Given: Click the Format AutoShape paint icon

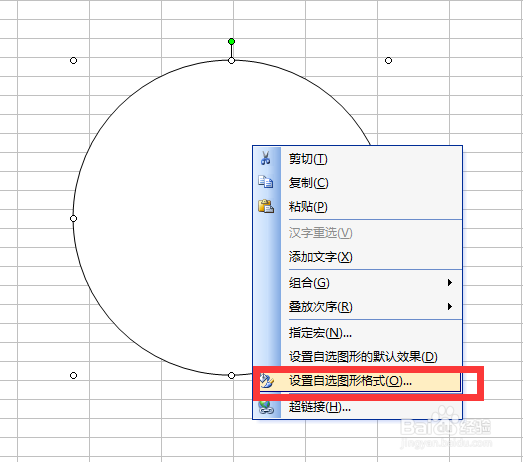Looking at the screenshot, I should pos(267,381).
